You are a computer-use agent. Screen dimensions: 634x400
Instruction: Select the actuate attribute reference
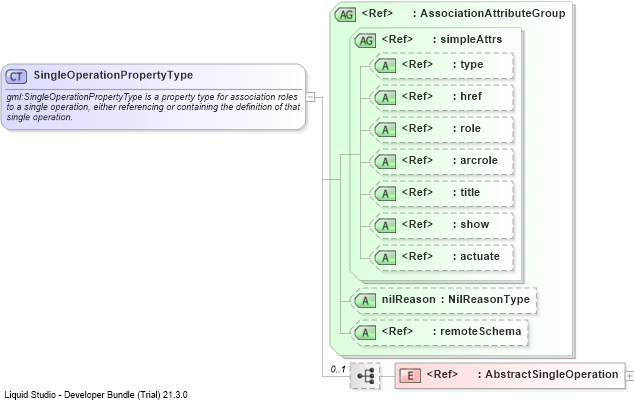(450, 256)
